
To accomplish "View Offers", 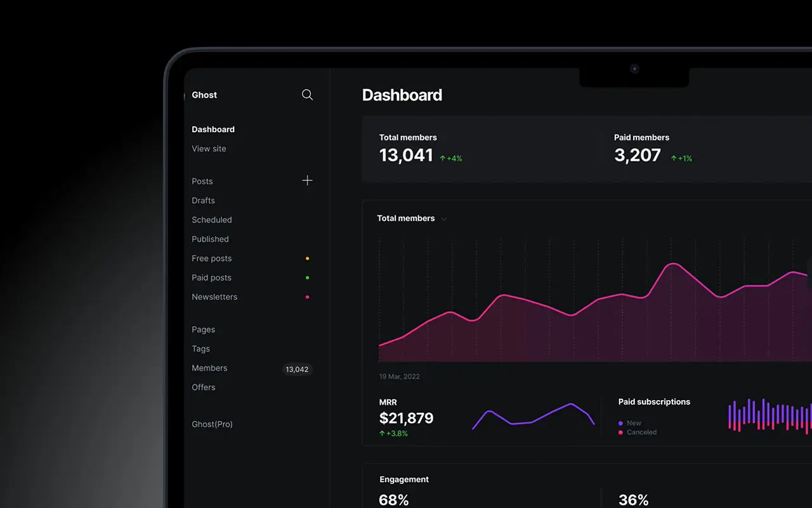I will coord(203,387).
